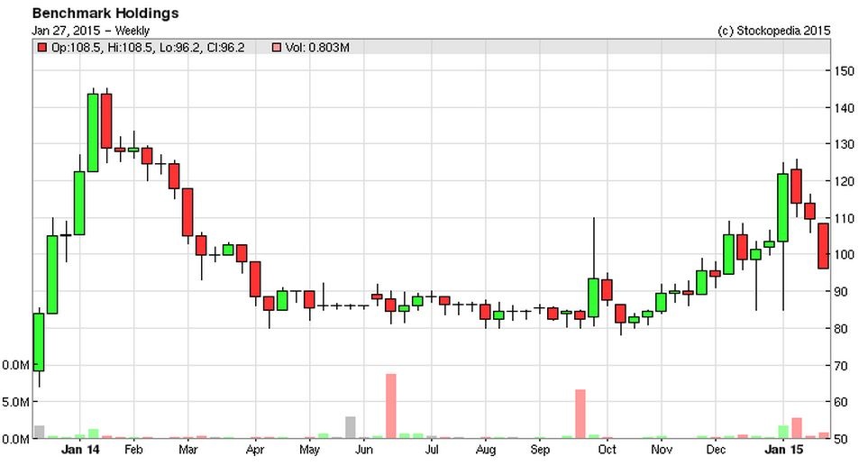Click the 90 price axis label

point(842,292)
